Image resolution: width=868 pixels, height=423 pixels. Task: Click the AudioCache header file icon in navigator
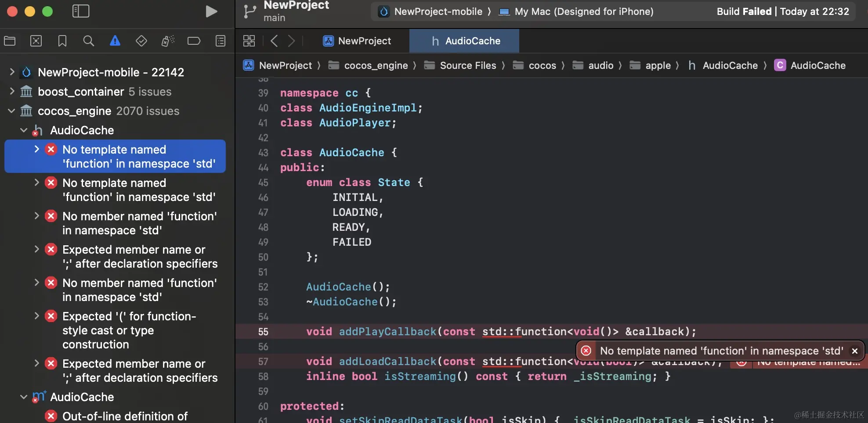[38, 130]
